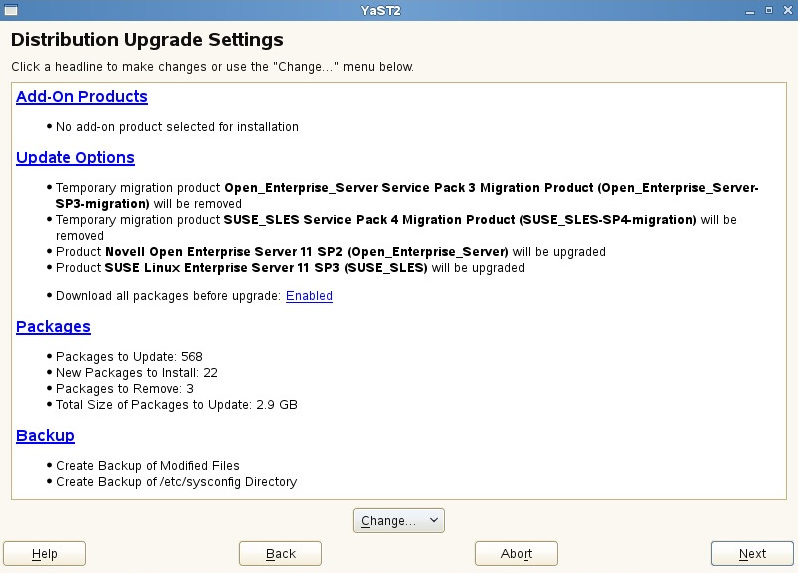Image resolution: width=798 pixels, height=573 pixels.
Task: Click the 'Total Size of Packages' line
Action: (x=176, y=405)
